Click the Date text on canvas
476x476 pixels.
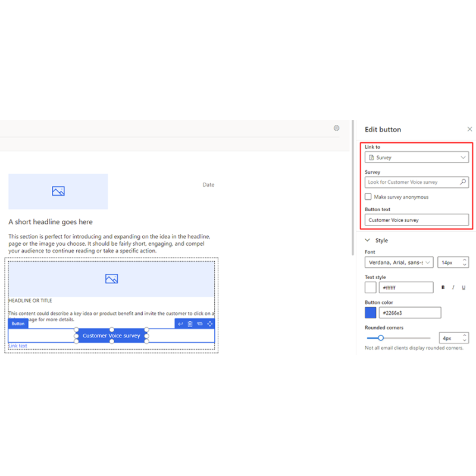pyautogui.click(x=208, y=184)
